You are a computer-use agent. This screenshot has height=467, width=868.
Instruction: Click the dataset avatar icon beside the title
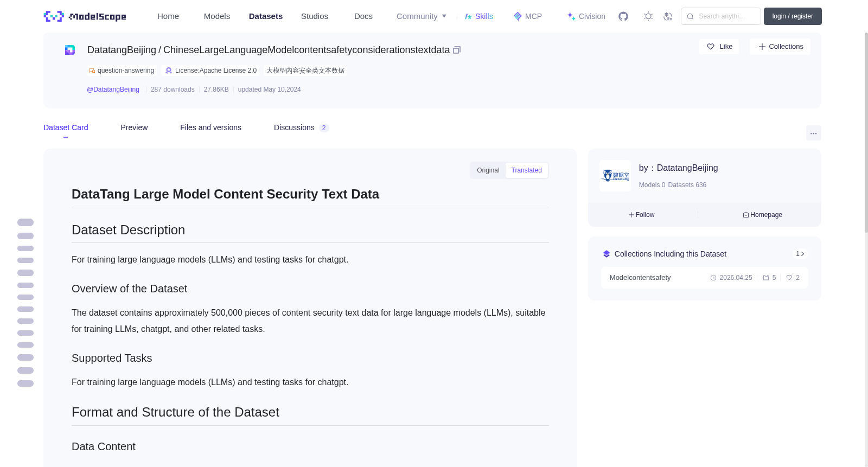(70, 50)
